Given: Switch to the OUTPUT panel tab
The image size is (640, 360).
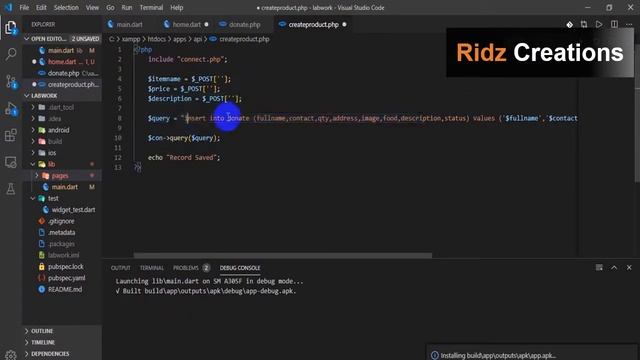Looking at the screenshot, I should click(x=120, y=268).
